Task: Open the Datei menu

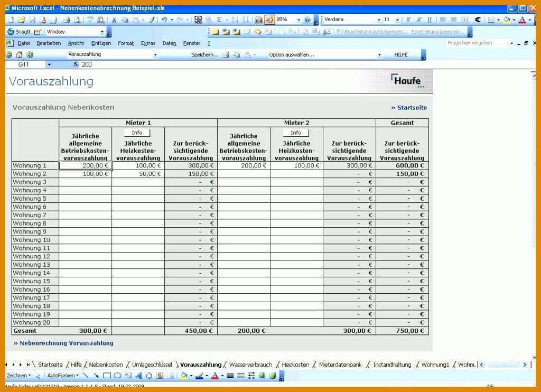Action: click(23, 43)
